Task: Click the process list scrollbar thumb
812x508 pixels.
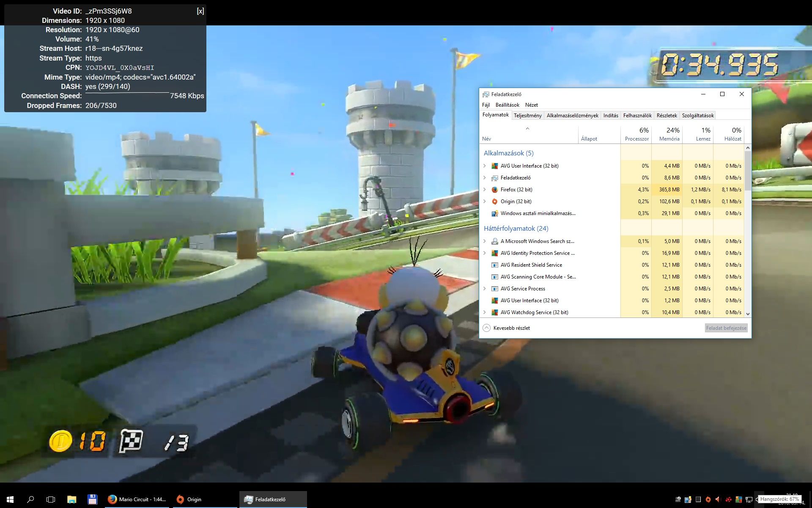Action: point(748,171)
